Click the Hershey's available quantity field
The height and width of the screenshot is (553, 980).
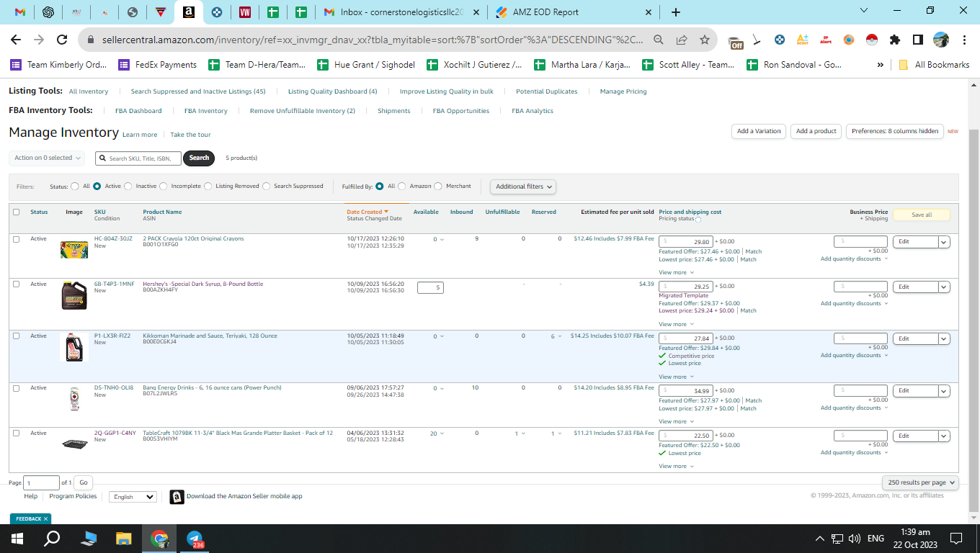[x=430, y=287]
